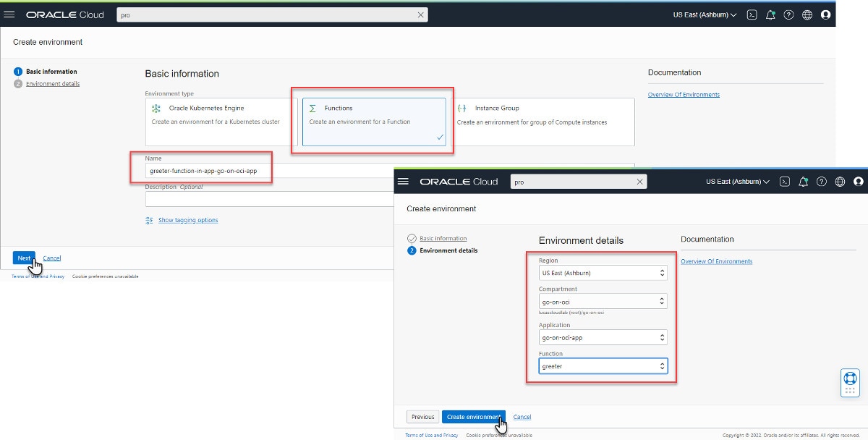Open the Function dropdown showing greeter
868x440 pixels.
(x=603, y=366)
